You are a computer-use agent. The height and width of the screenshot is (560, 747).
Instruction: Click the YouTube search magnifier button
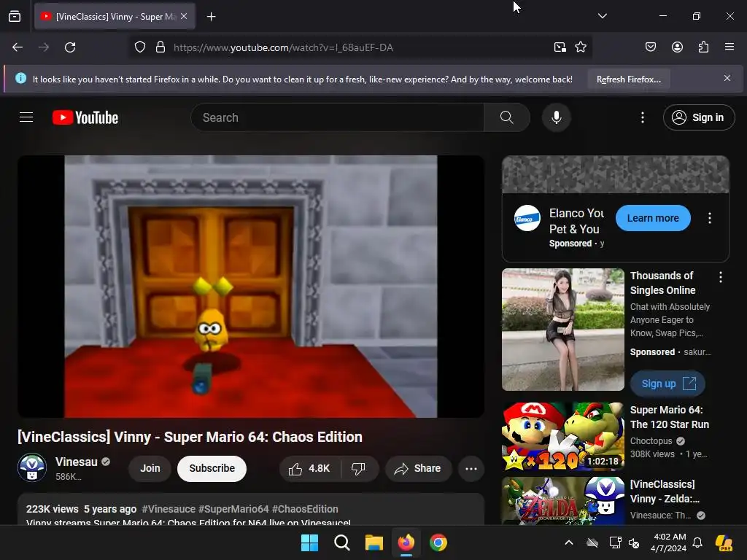(507, 117)
